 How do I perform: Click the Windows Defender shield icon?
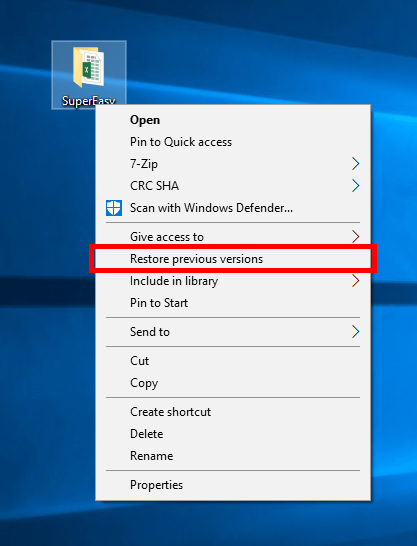click(x=114, y=208)
